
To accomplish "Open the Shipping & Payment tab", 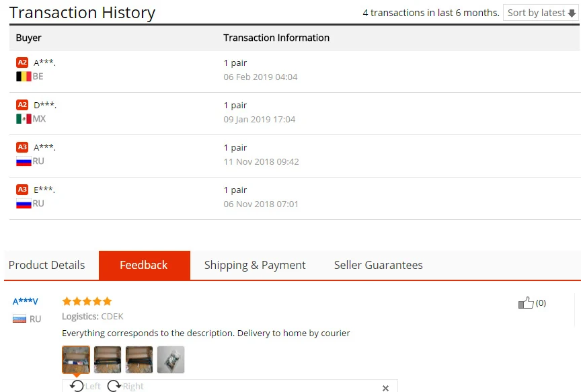I will [x=255, y=266].
